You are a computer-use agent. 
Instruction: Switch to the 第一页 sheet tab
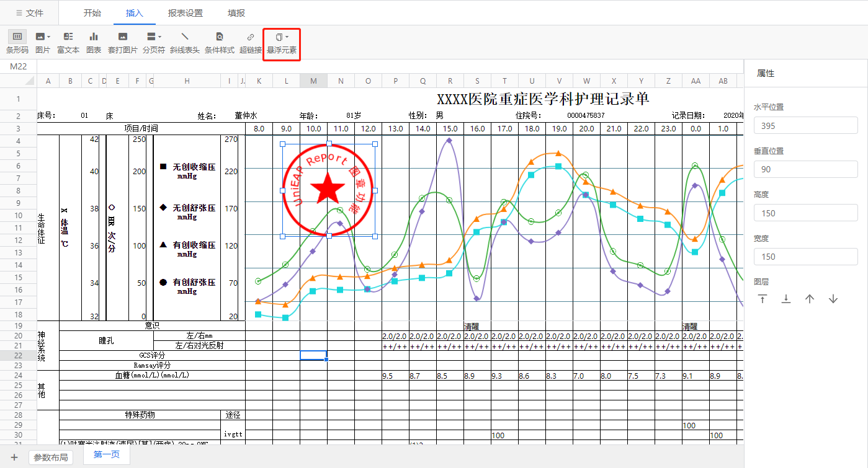point(107,455)
